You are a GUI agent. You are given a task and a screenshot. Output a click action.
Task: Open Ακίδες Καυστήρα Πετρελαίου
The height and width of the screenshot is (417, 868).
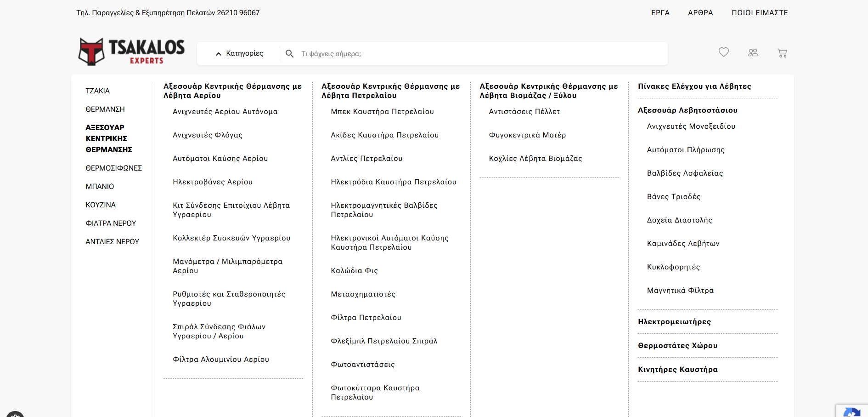[x=385, y=135]
